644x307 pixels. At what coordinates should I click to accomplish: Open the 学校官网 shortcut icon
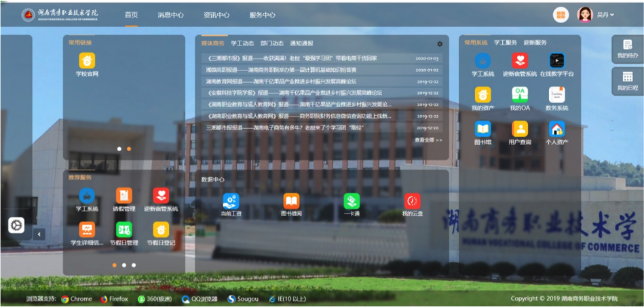[x=86, y=61]
